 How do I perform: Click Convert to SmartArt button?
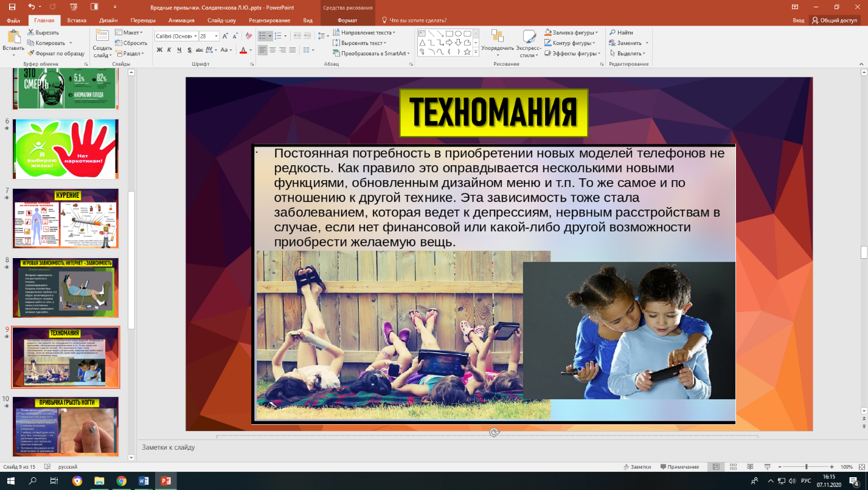pyautogui.click(x=372, y=54)
